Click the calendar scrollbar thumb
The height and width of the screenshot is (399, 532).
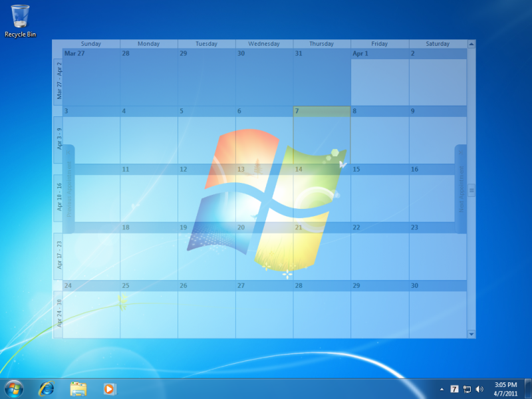471,190
